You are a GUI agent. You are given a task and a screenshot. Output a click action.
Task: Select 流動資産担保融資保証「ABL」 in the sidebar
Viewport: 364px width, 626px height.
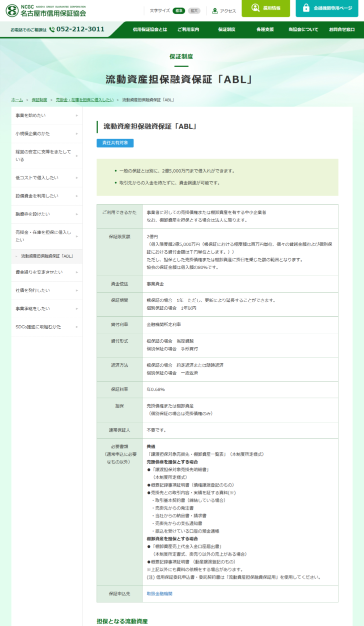(x=47, y=256)
